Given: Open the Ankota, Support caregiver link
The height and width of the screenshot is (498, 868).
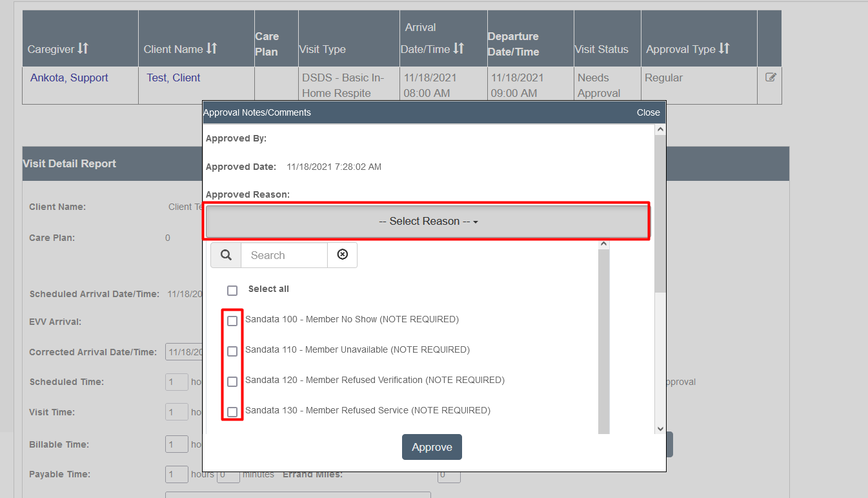Looking at the screenshot, I should [68, 77].
